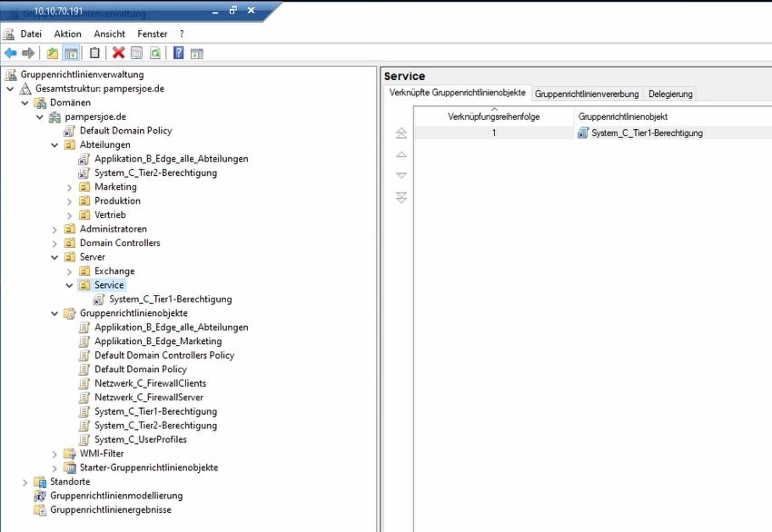The height and width of the screenshot is (532, 772).
Task: Switch to Verknüpfte Gruppenrichtlinienobjekte tab
Action: [458, 93]
